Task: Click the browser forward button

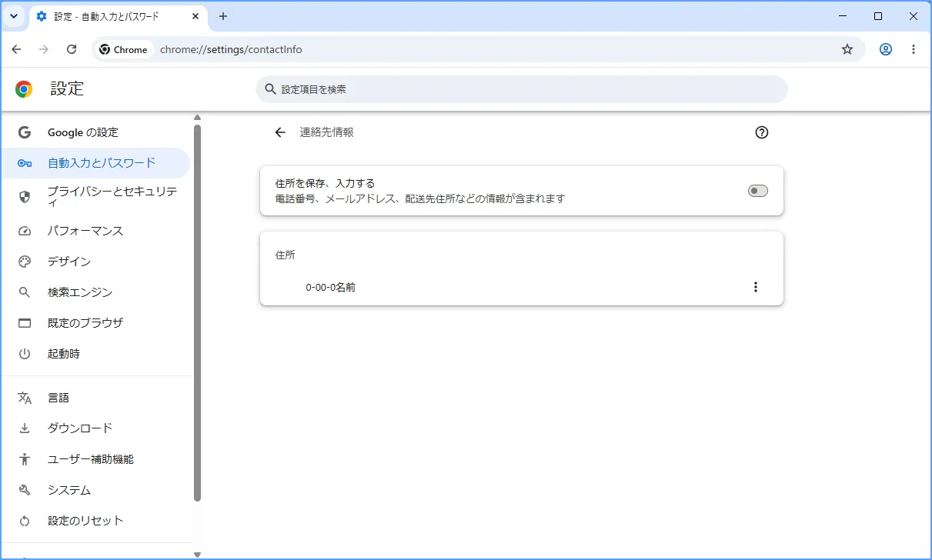Action: tap(44, 49)
